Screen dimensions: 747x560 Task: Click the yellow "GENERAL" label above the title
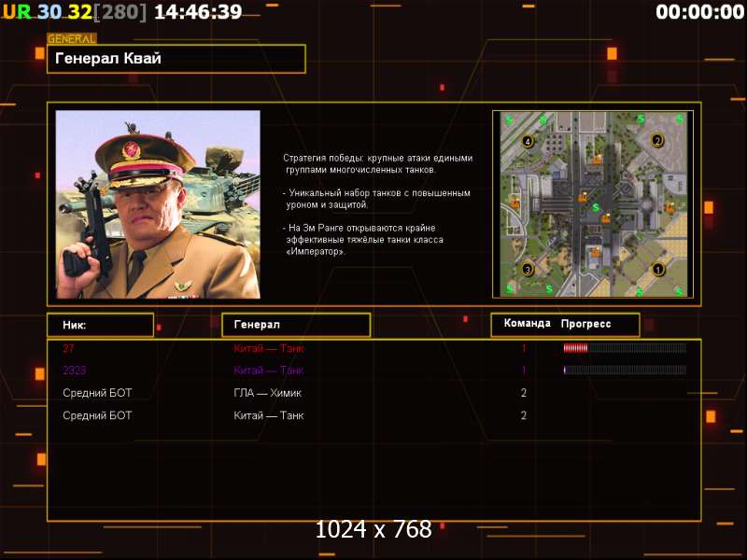[x=72, y=38]
